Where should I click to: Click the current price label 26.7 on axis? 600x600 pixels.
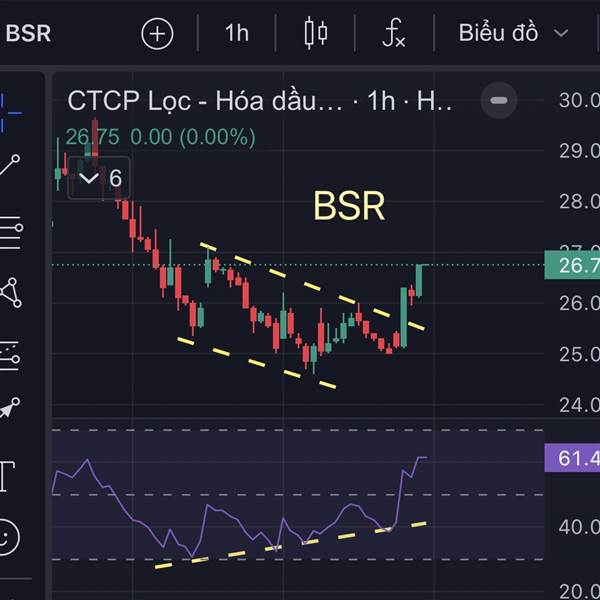(x=572, y=265)
